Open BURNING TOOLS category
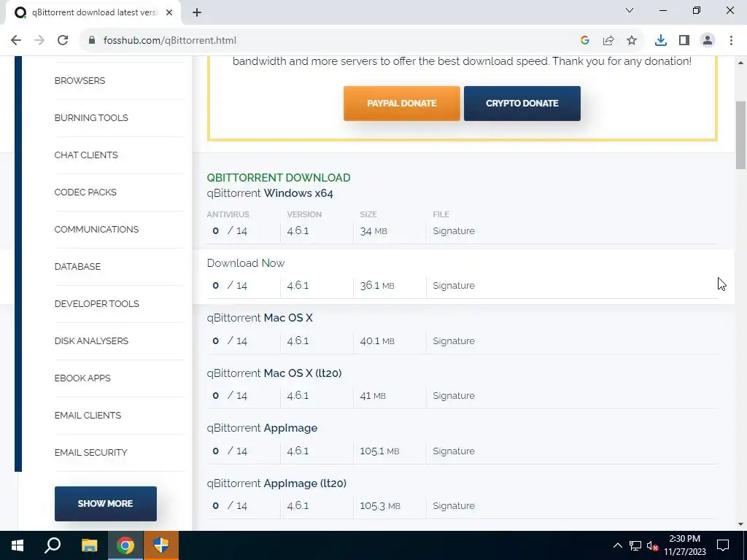This screenshot has width=747, height=560. [91, 117]
